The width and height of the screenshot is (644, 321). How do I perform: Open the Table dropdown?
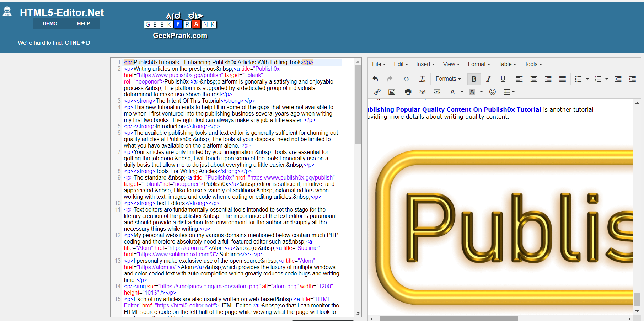tap(507, 64)
